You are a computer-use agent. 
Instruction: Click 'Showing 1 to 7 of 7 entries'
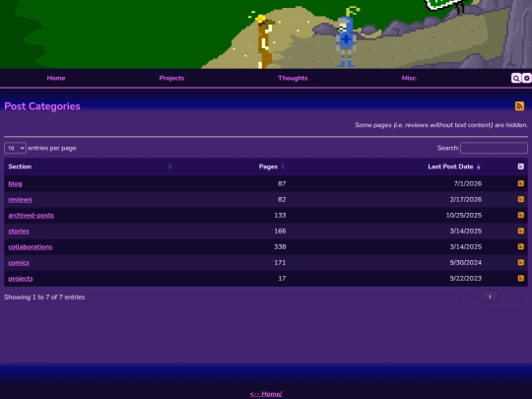coord(44,298)
